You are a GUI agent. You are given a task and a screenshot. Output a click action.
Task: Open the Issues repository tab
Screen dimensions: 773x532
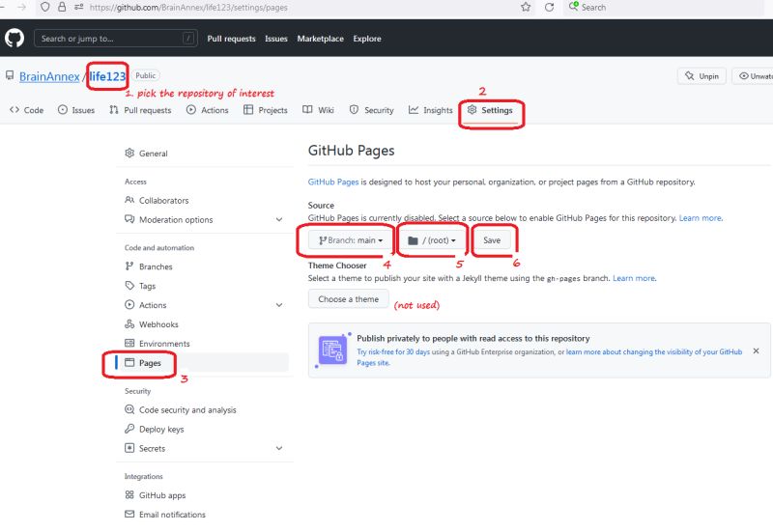(76, 110)
